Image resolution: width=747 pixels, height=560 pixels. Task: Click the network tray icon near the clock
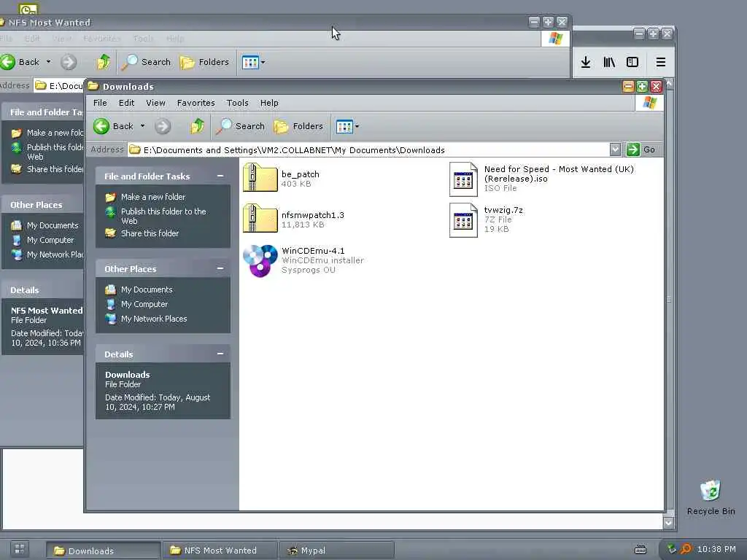671,549
